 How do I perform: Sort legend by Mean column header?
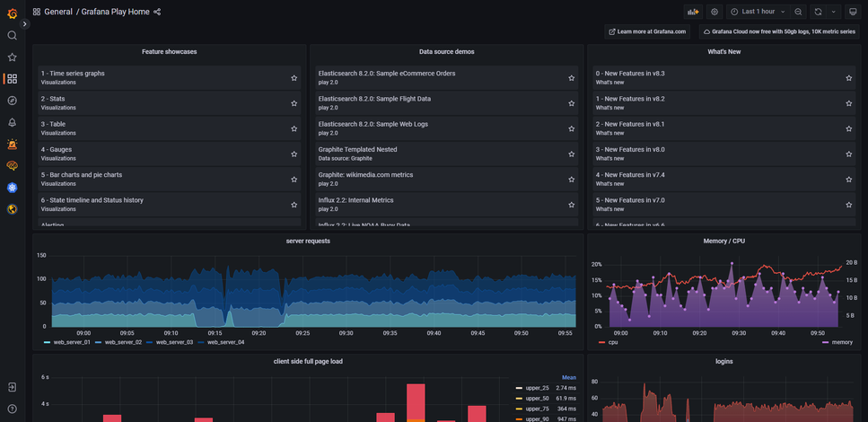pyautogui.click(x=569, y=378)
